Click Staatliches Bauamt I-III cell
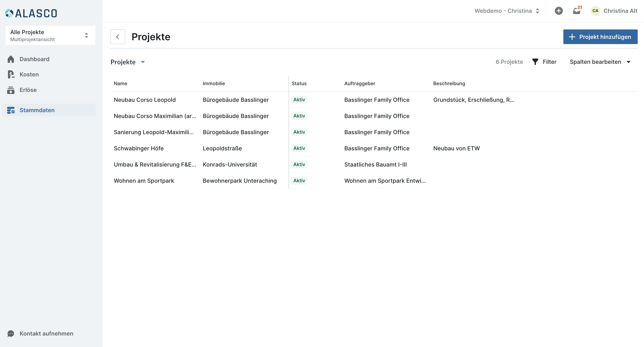The width and height of the screenshot is (644, 347). click(375, 165)
